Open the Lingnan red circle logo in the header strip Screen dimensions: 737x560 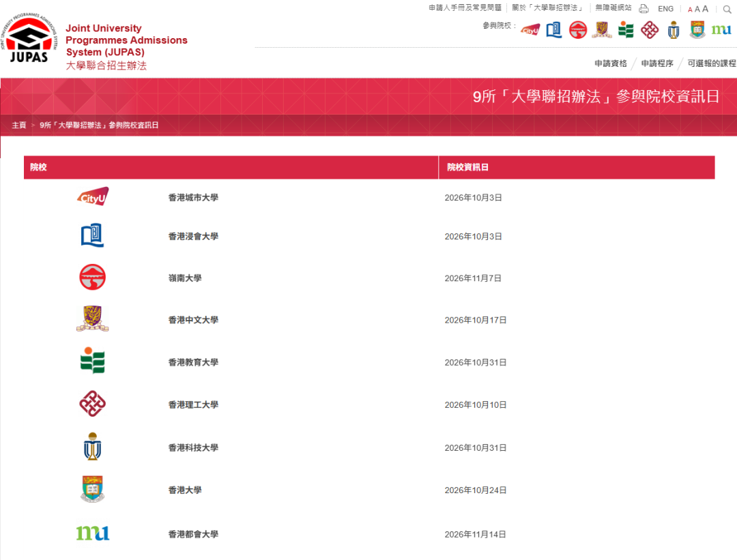click(578, 30)
